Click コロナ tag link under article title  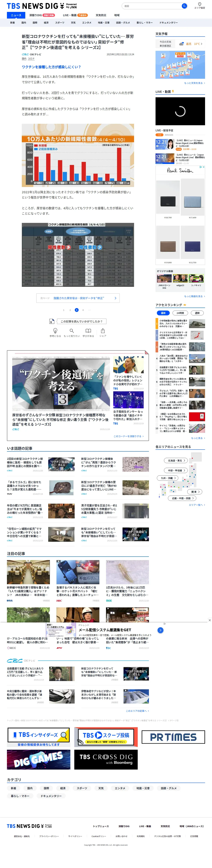coord(31,59)
